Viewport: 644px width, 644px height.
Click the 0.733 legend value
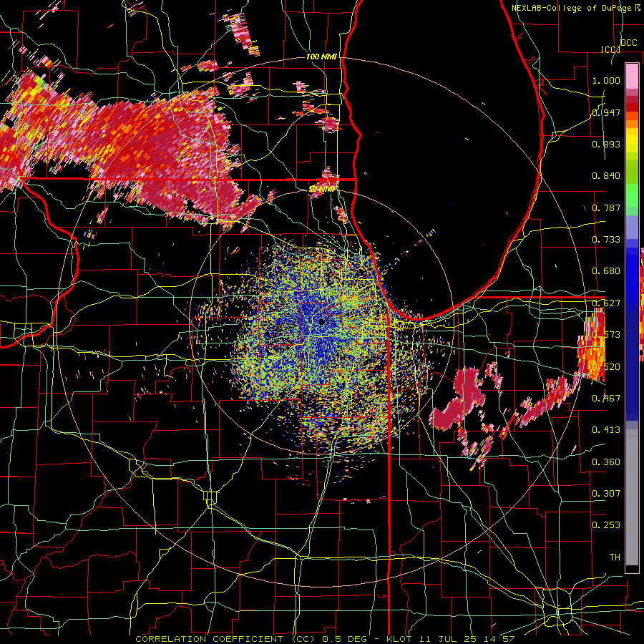point(606,240)
